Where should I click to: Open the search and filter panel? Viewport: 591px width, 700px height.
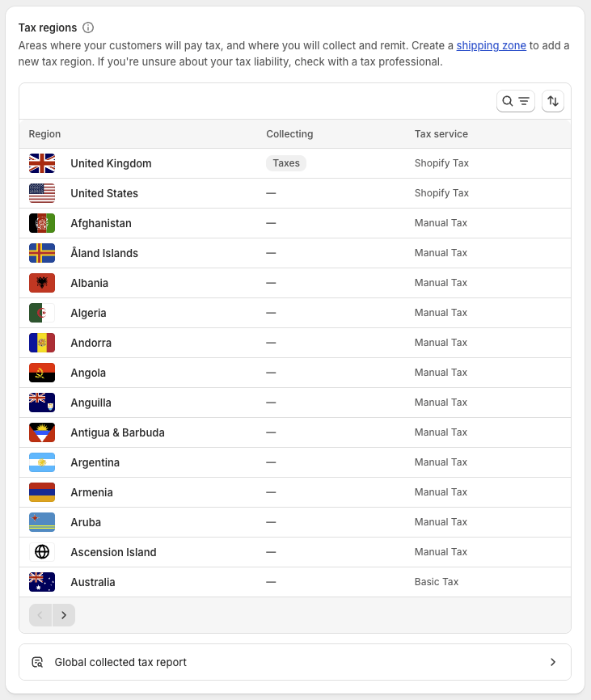(x=515, y=101)
